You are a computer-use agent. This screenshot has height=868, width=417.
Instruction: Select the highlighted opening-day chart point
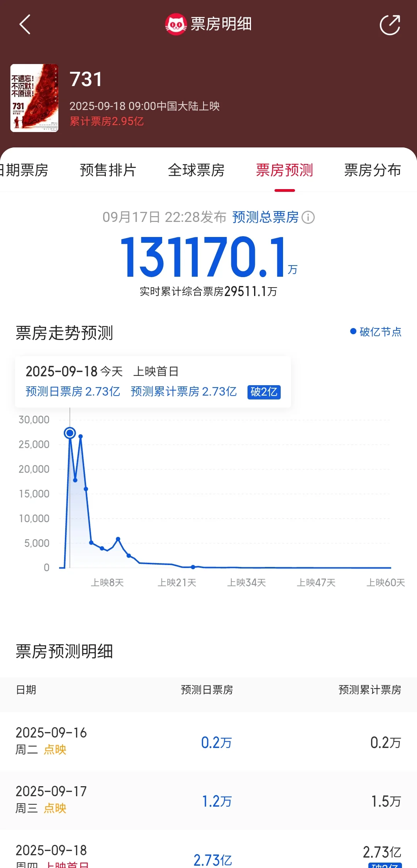(70, 433)
